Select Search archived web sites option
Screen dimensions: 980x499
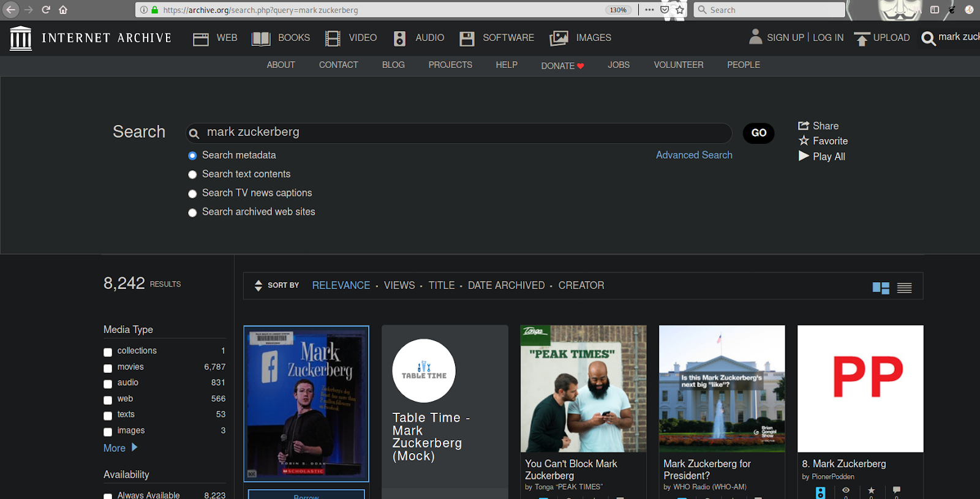coord(192,212)
